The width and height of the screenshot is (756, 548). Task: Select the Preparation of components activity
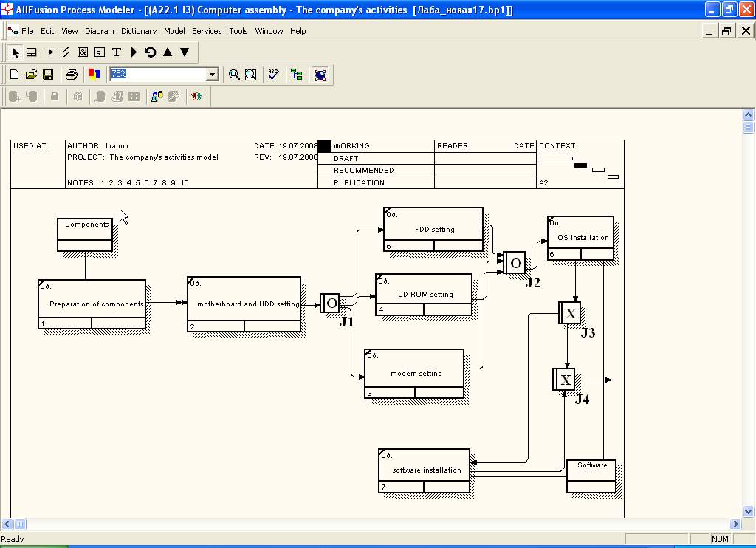click(92, 304)
